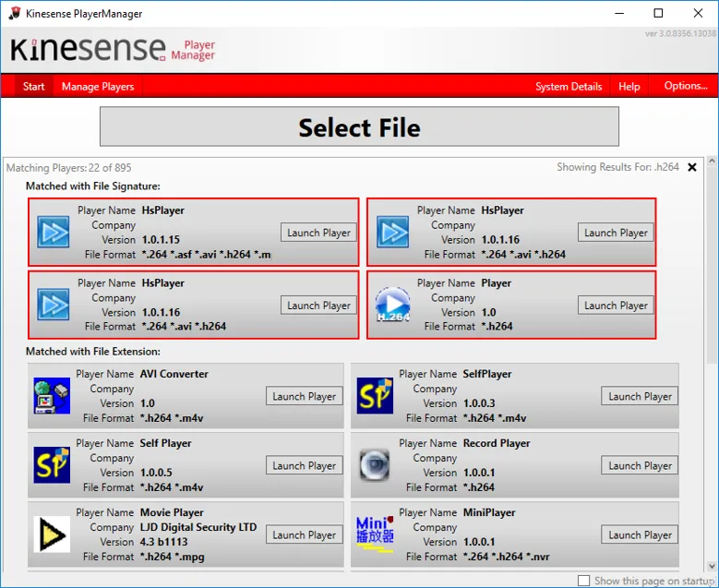Viewport: 719px width, 588px height.
Task: Launch SelfPlayer version 1.0.0.3
Action: point(640,396)
